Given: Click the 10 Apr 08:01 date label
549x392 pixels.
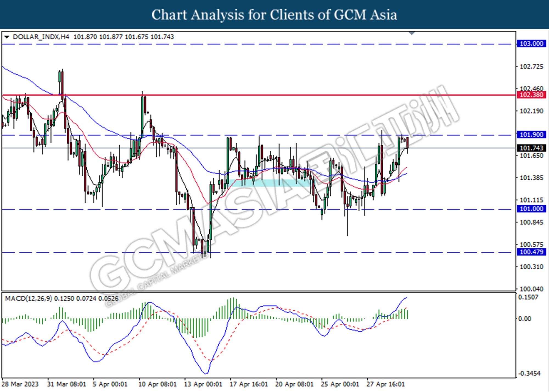Looking at the screenshot, I should point(158,384).
